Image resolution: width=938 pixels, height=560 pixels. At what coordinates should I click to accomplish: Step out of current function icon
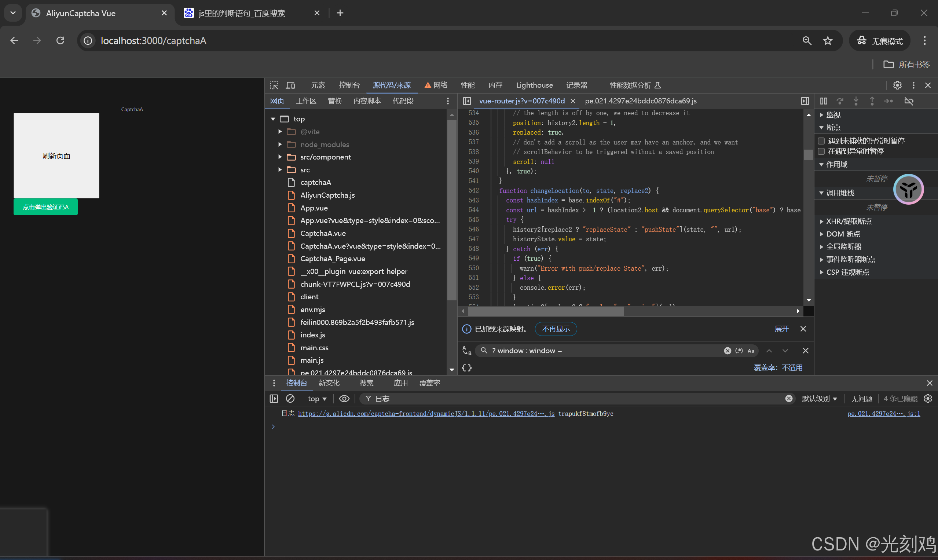click(872, 101)
